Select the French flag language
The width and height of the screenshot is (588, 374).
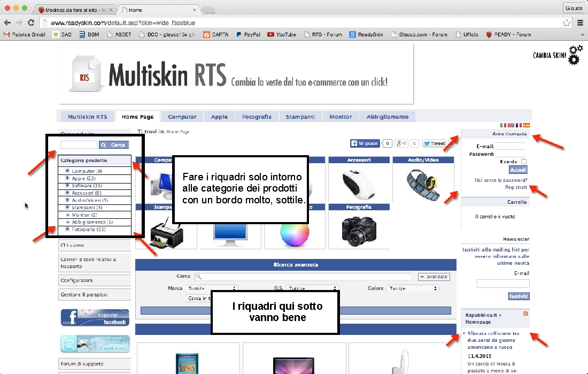[x=519, y=125]
